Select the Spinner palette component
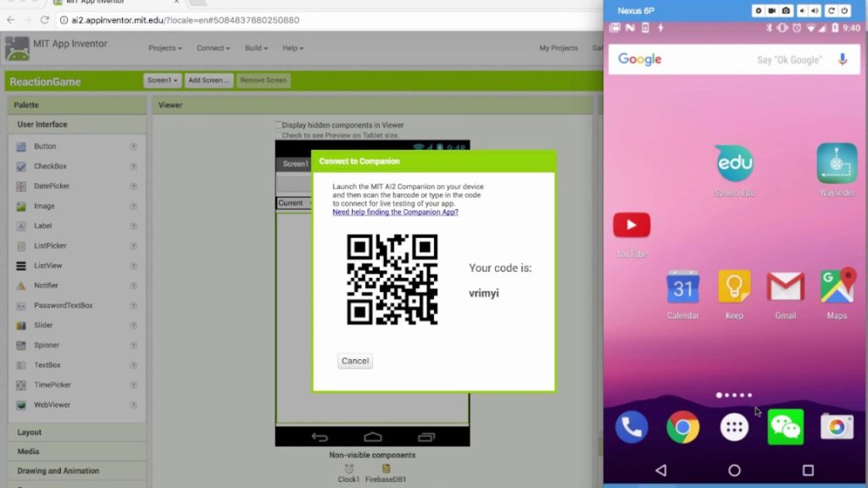Viewport: 868px width, 488px height. point(47,346)
